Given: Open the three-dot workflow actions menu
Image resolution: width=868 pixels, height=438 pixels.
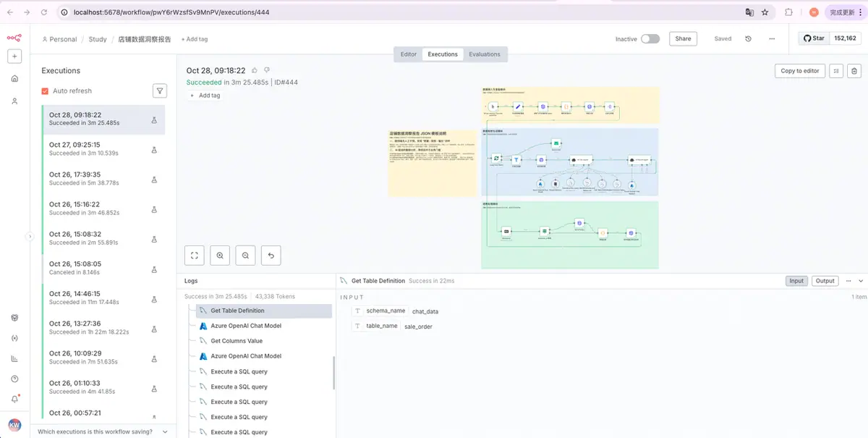Looking at the screenshot, I should [x=772, y=39].
